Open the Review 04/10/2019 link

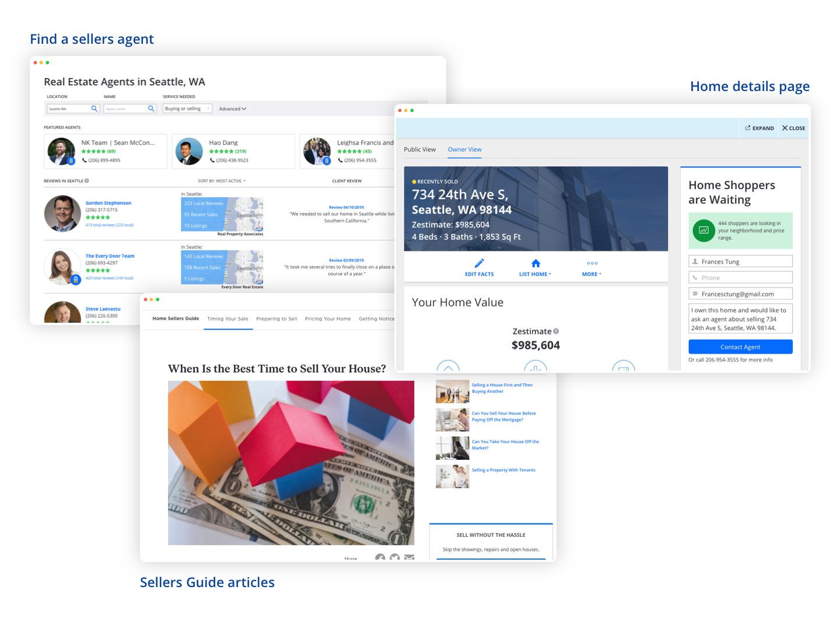(346, 207)
